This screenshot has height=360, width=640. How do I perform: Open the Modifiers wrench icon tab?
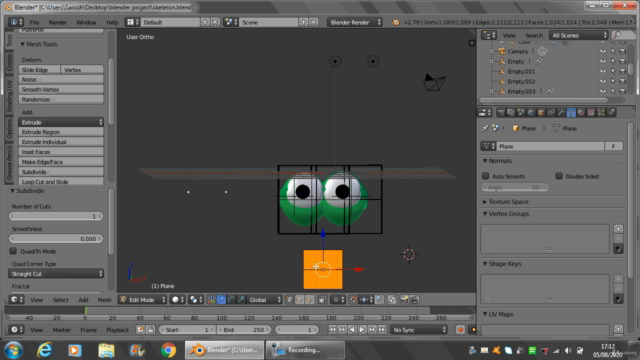(561, 112)
